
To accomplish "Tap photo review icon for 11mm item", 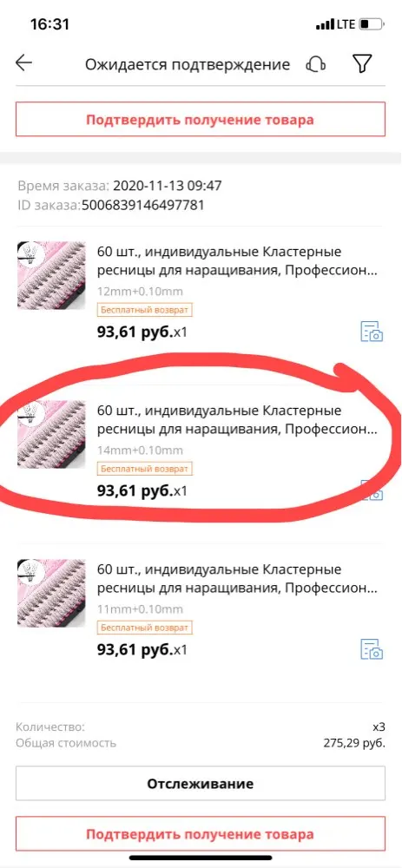I will tap(372, 648).
